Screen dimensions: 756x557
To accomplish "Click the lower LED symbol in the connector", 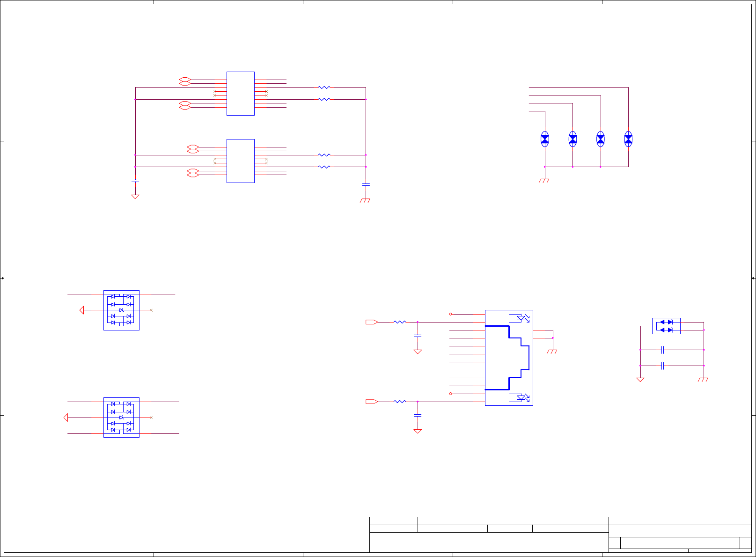I will click(x=522, y=398).
